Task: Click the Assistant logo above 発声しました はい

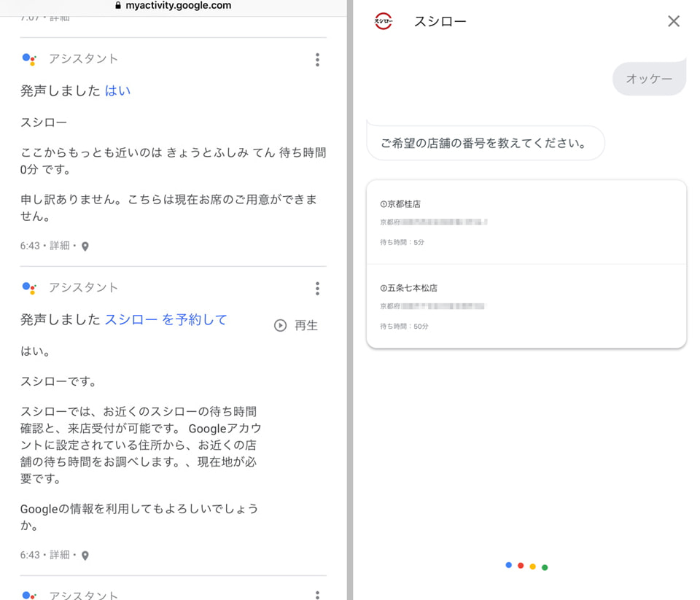Action: (x=29, y=59)
